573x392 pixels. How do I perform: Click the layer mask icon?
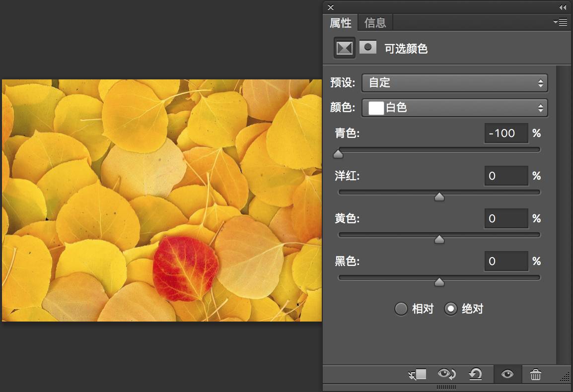tap(367, 47)
